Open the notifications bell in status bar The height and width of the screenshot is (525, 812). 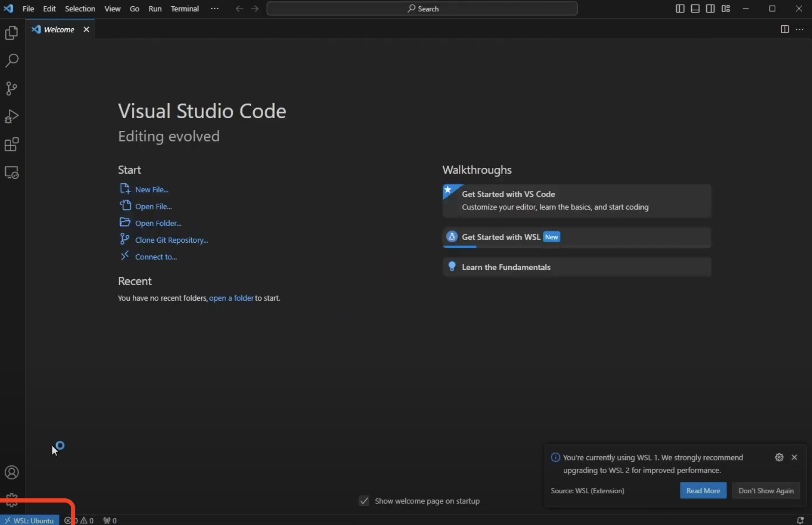point(800,520)
